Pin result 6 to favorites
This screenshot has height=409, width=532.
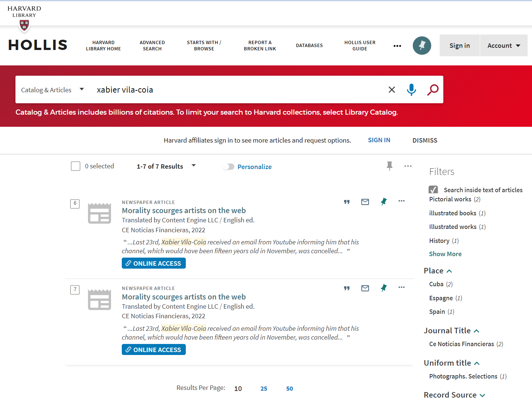384,201
